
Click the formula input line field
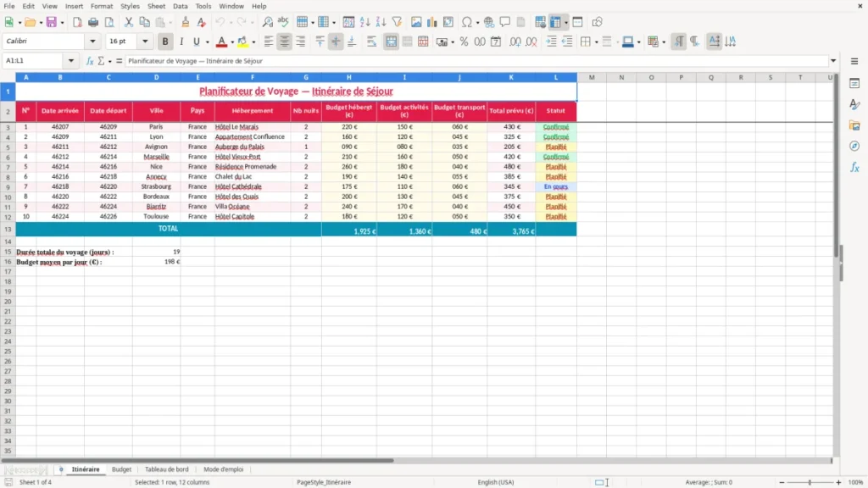(476, 61)
